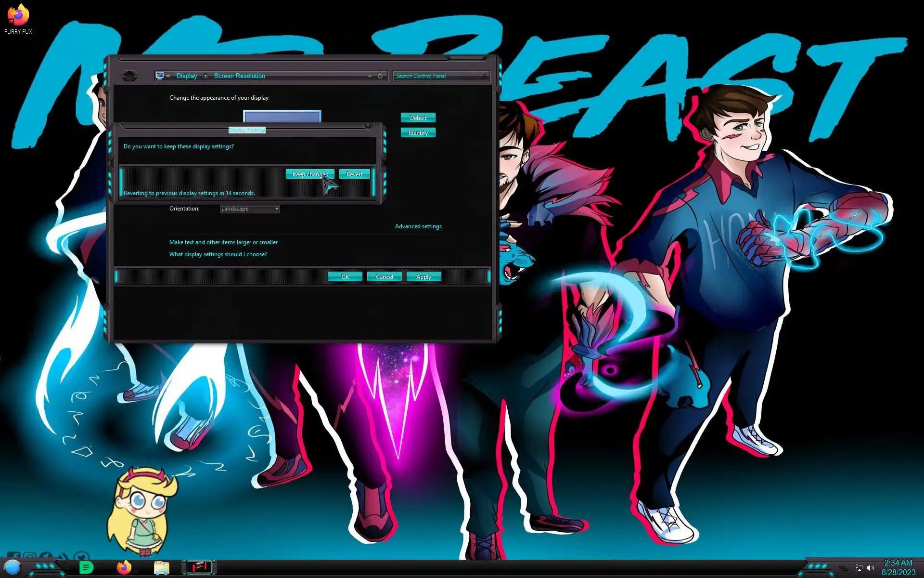
Task: Click the Start orb on taskbar
Action: point(13,567)
